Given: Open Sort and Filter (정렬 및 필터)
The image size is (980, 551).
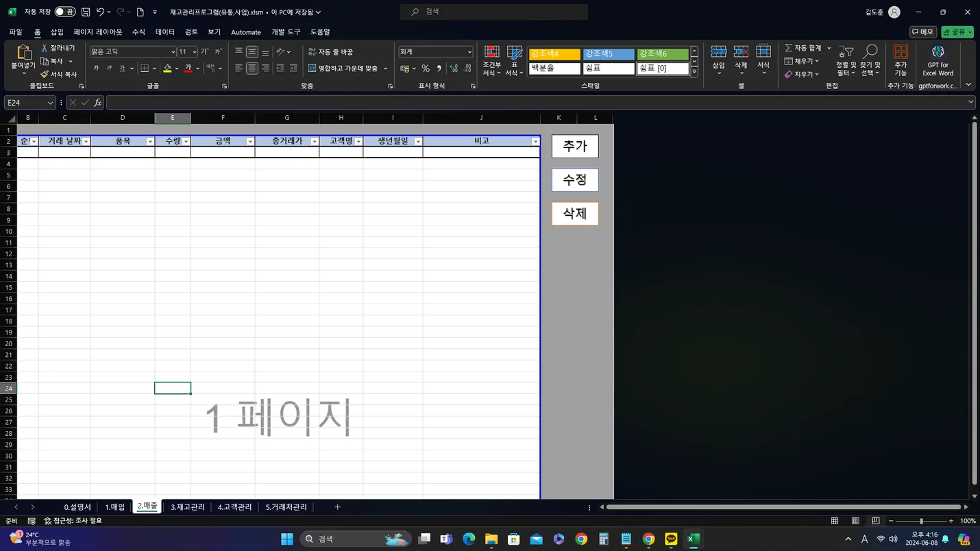Looking at the screenshot, I should (x=846, y=61).
